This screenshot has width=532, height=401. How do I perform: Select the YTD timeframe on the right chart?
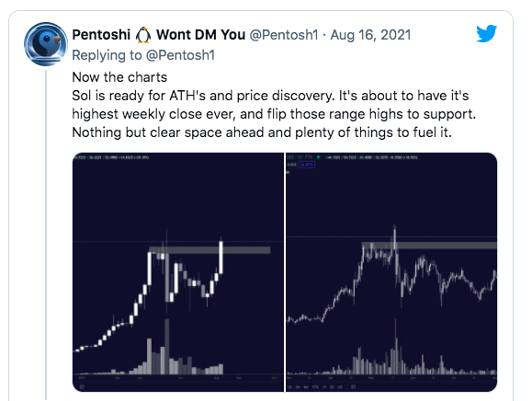point(315,387)
